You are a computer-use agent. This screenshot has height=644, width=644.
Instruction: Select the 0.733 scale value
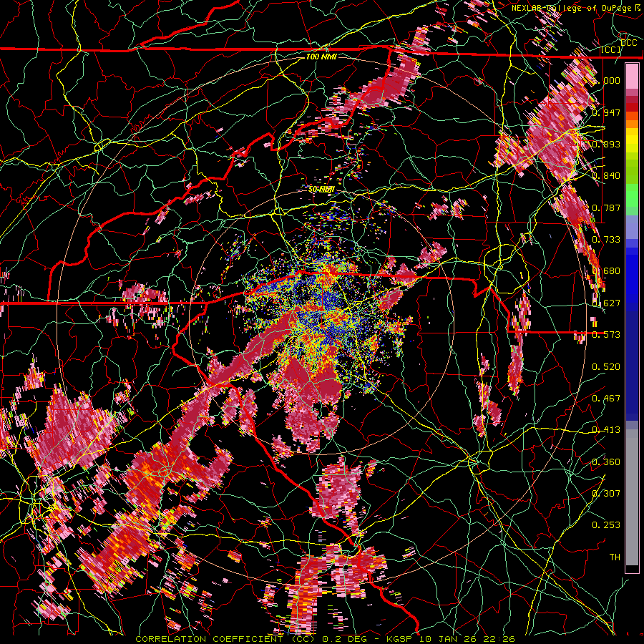coord(607,240)
